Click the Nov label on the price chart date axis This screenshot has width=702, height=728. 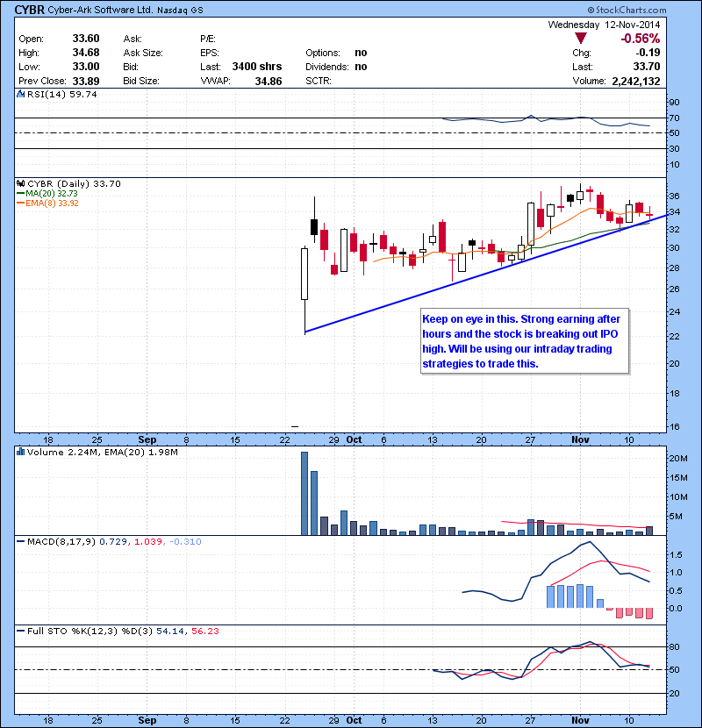(x=580, y=439)
